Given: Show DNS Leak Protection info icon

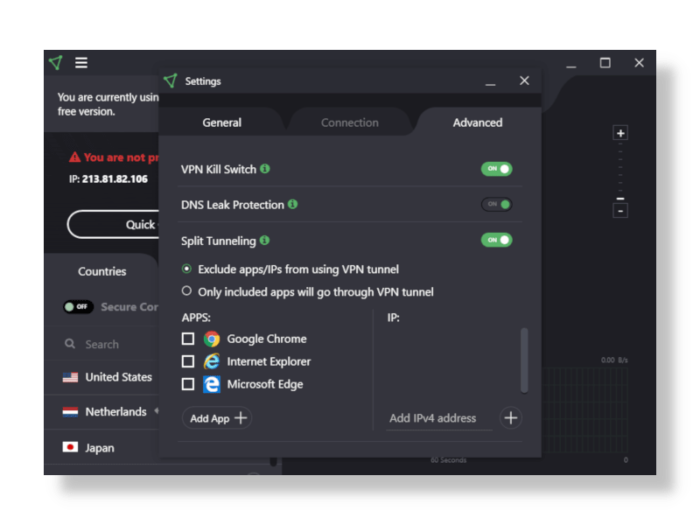Looking at the screenshot, I should pyautogui.click(x=293, y=204).
